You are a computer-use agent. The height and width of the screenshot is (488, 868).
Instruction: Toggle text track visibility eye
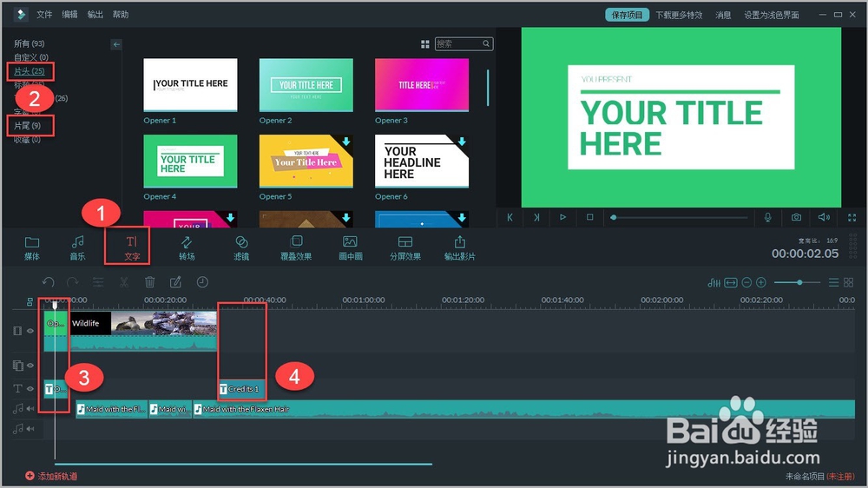click(30, 389)
